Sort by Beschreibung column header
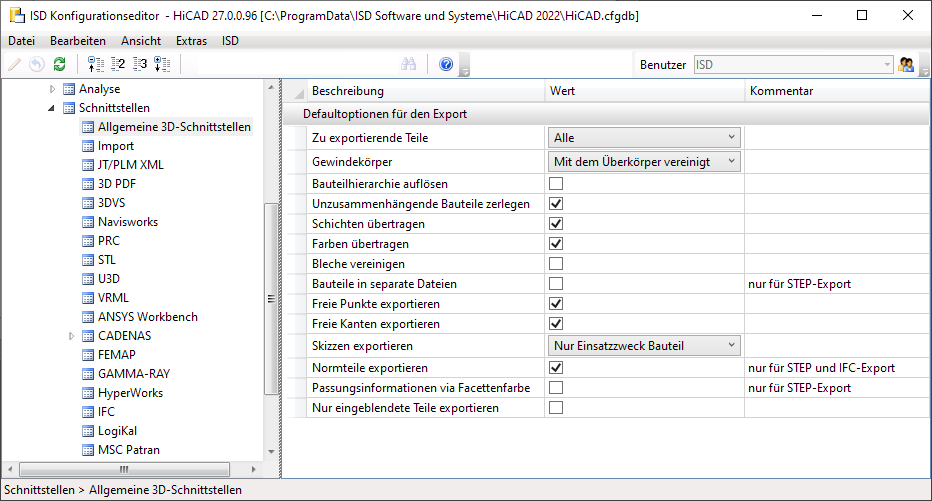The height and width of the screenshot is (501, 932). 426,91
